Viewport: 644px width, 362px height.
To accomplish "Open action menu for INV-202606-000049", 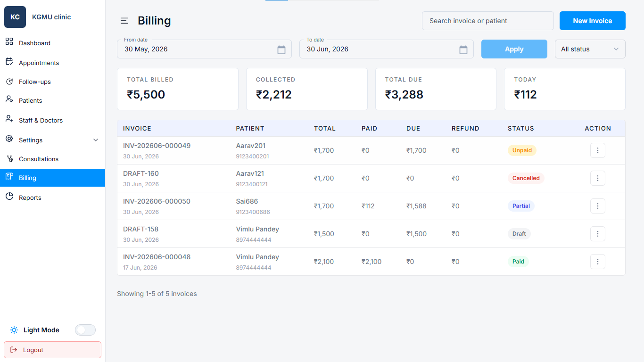I will point(598,150).
